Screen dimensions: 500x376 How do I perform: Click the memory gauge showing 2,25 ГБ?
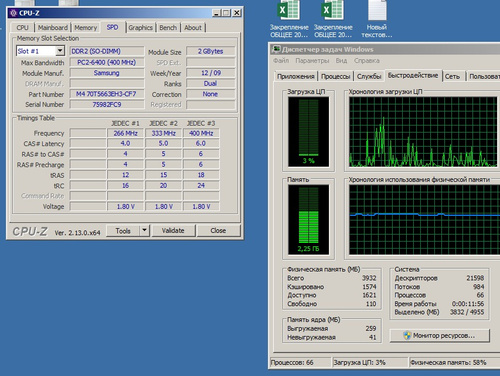click(x=309, y=220)
